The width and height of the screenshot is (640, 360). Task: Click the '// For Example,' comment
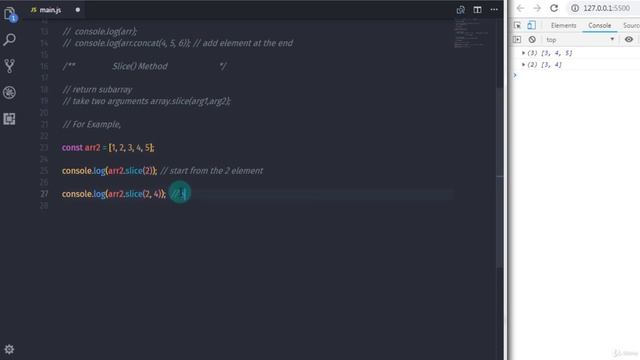(92, 124)
